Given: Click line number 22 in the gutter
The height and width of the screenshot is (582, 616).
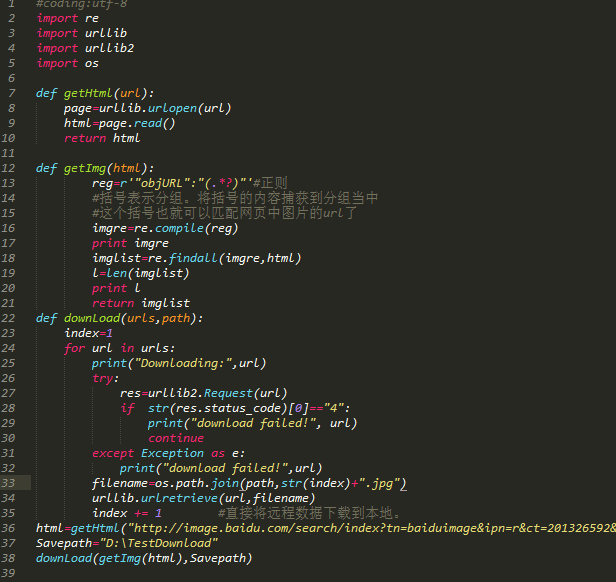Looking at the screenshot, I should (8, 318).
